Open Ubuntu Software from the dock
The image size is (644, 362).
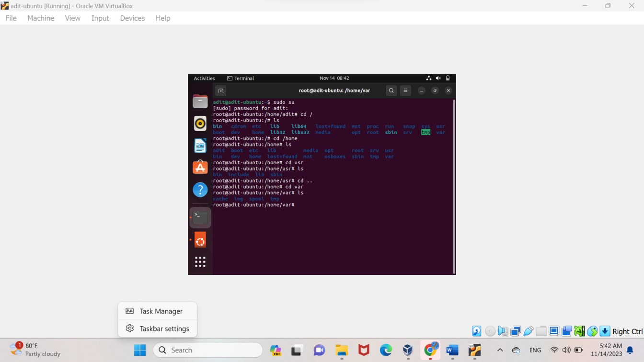point(200,167)
